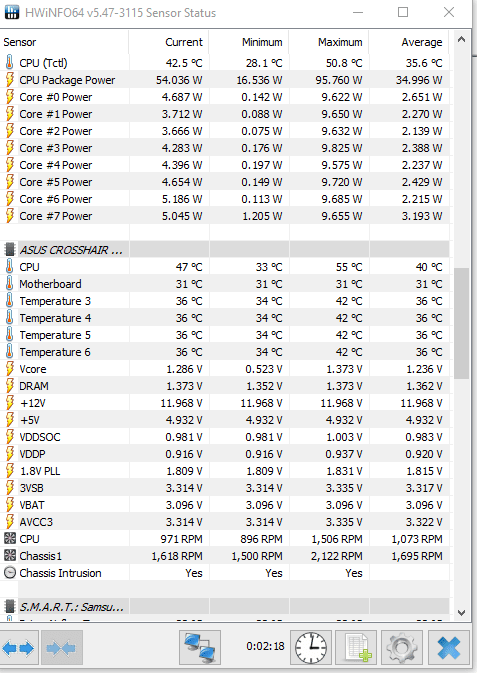477x673 pixels.
Task: Reset the elapsed time clock icon
Action: [311, 648]
